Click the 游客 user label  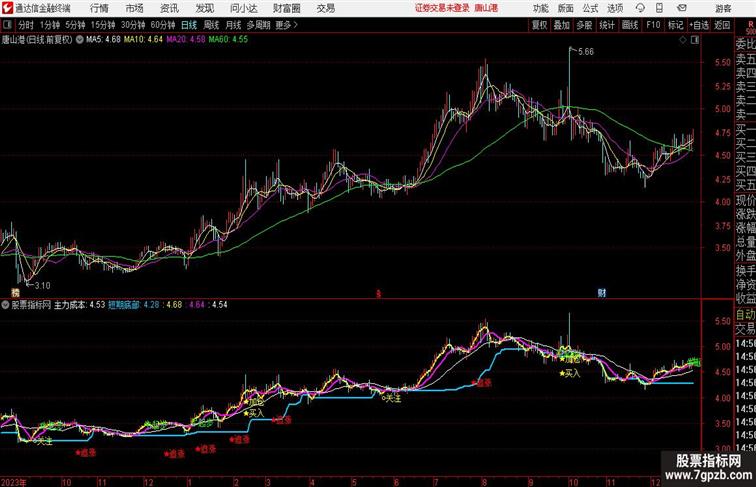(x=723, y=8)
